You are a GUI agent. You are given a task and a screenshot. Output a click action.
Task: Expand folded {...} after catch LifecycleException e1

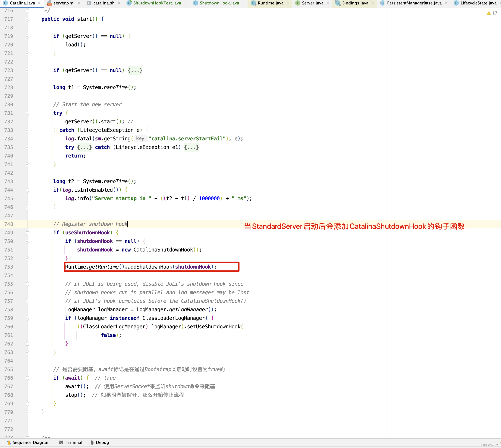[x=191, y=147]
